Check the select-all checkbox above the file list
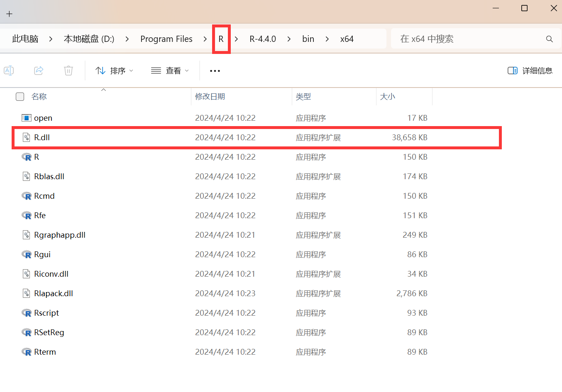 (x=20, y=96)
